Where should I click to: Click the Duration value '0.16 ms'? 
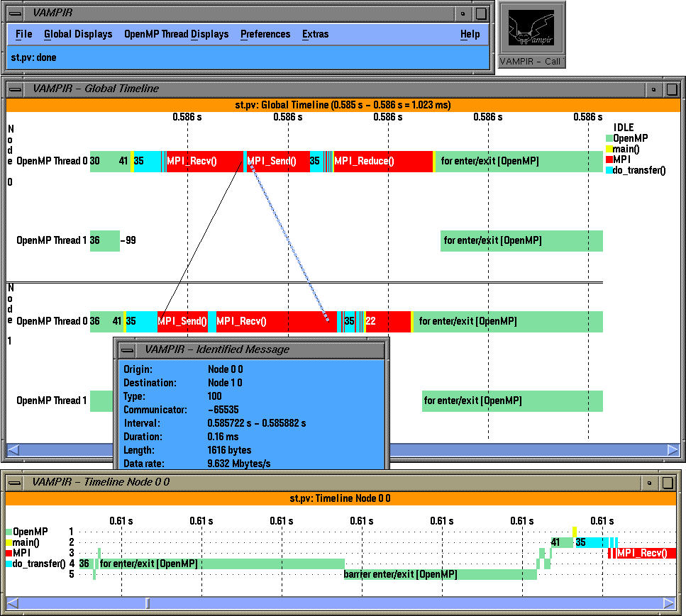pos(223,437)
